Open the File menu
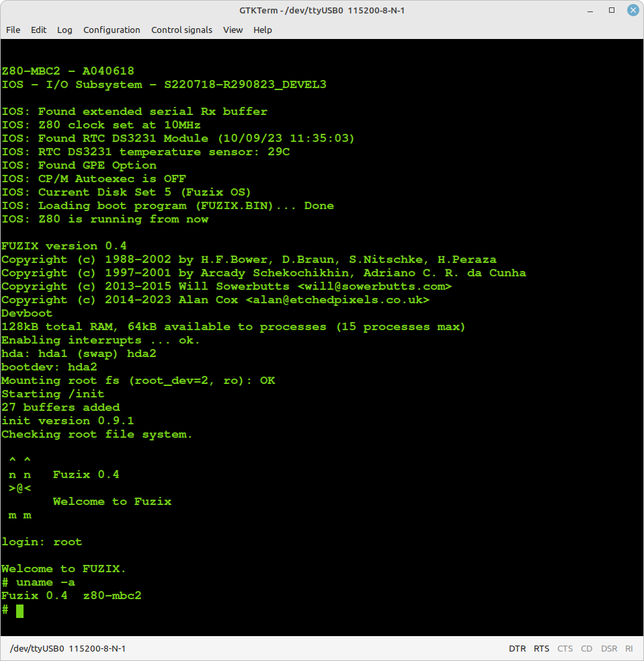The height and width of the screenshot is (661, 644). click(x=13, y=30)
